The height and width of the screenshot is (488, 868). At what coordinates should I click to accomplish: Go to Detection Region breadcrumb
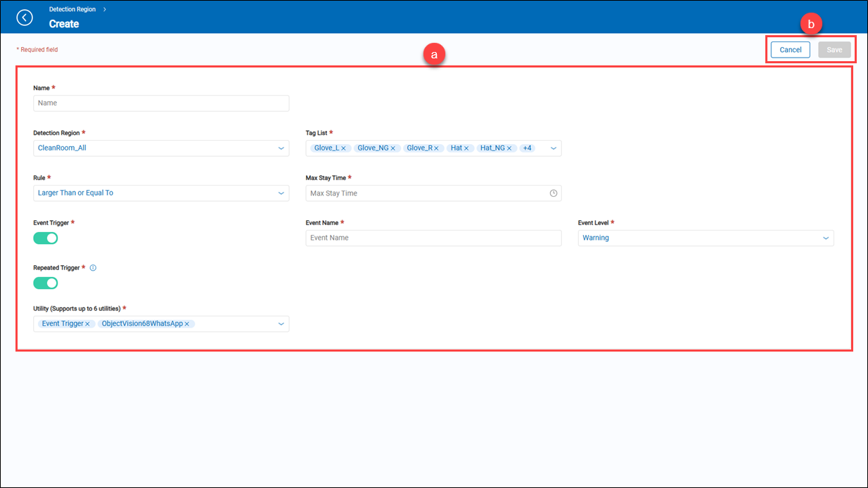coord(72,10)
